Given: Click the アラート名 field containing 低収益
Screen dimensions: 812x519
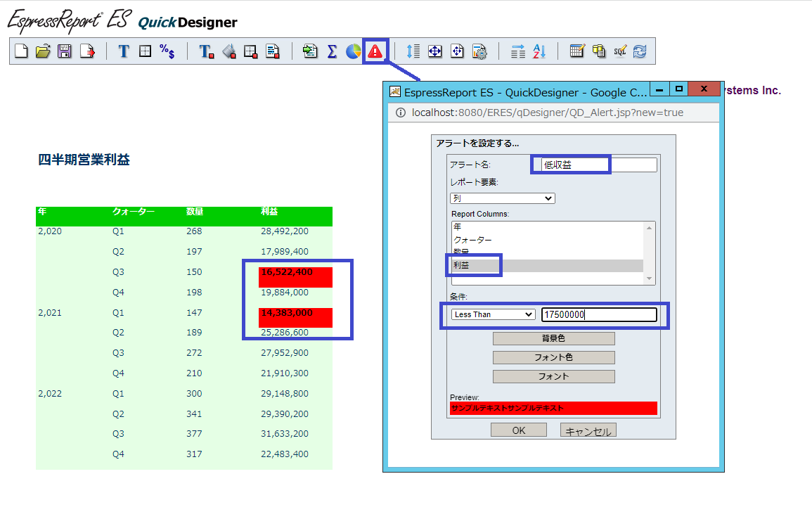Looking at the screenshot, I should point(599,165).
